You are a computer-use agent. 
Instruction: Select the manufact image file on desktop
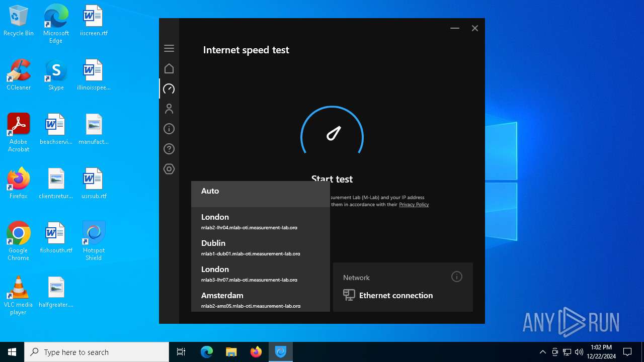click(x=94, y=130)
